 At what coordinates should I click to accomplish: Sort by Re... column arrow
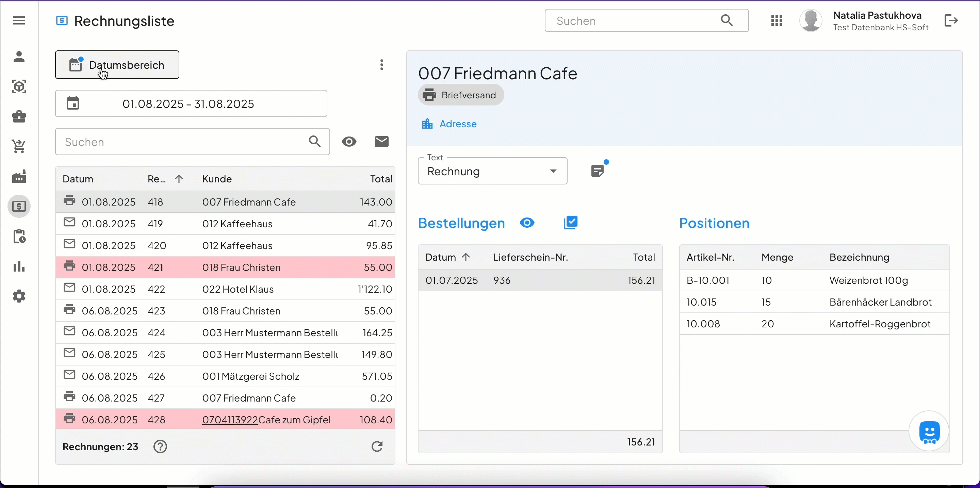coord(179,179)
